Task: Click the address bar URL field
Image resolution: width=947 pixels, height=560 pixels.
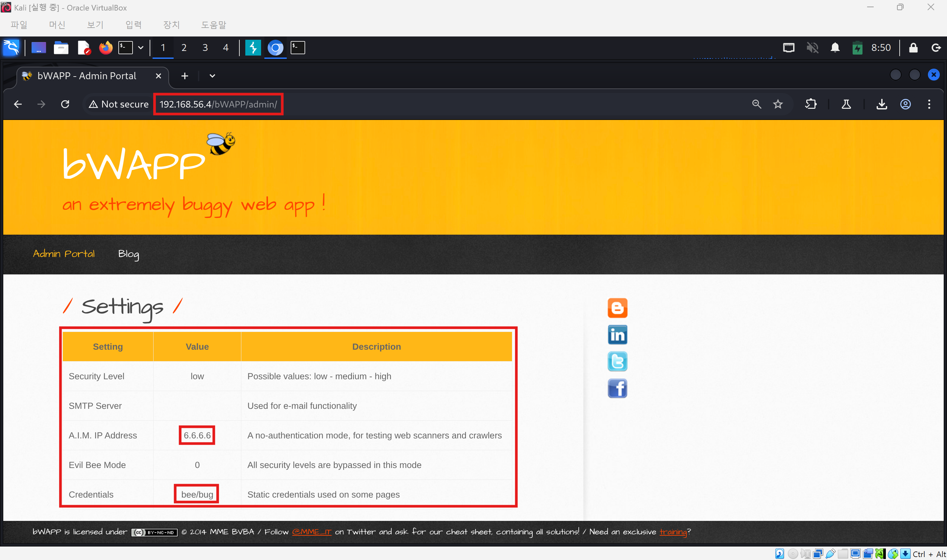Action: coord(218,104)
